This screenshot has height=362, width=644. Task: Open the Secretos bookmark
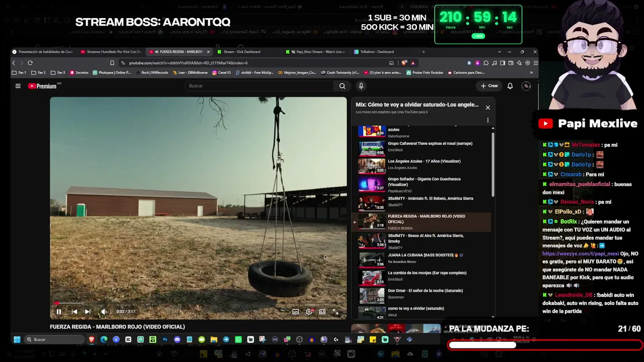point(79,72)
